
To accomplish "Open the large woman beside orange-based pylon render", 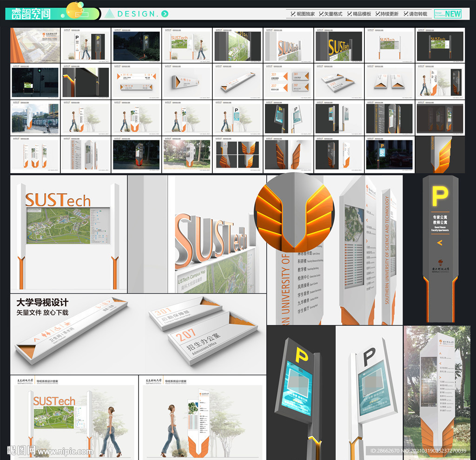I will pos(203,417).
